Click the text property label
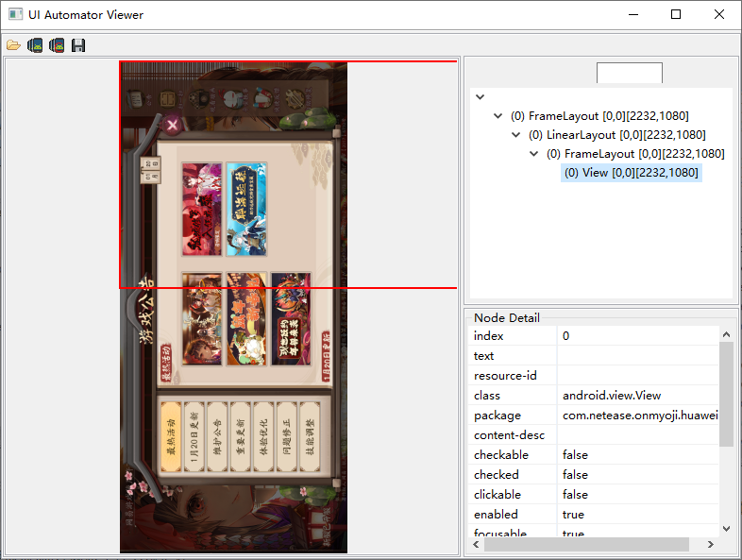 click(x=483, y=355)
